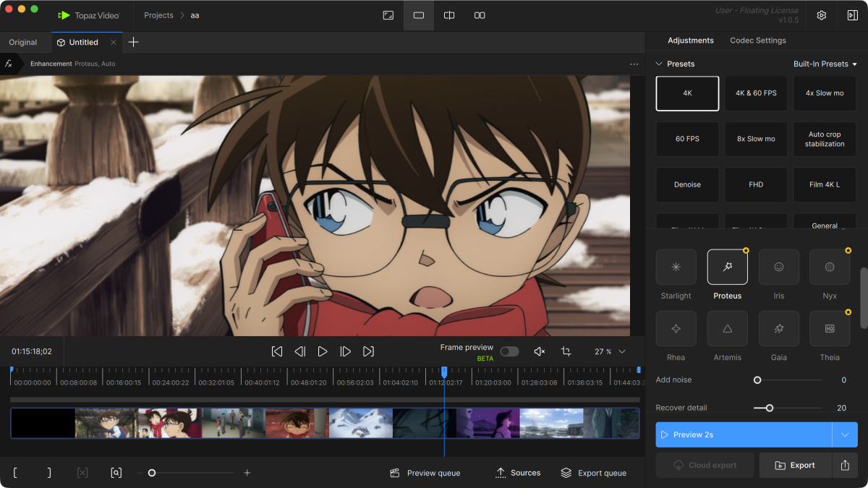This screenshot has width=868, height=488.
Task: Select the Iris face model icon
Action: (778, 267)
